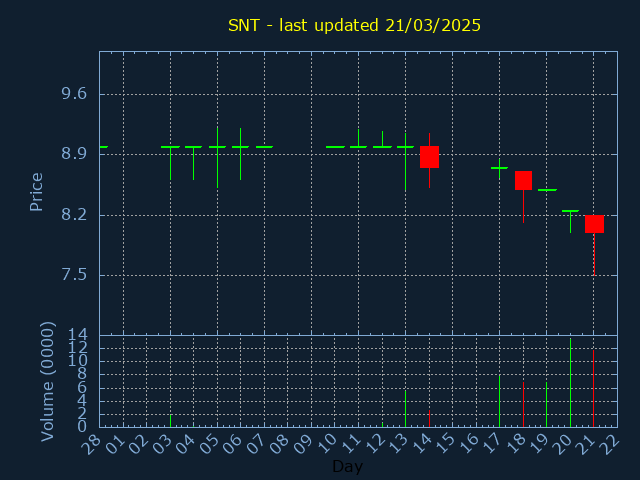Click the chart title 'SNT - last updated 21/03/2025'
This screenshot has height=480, width=640.
(x=354, y=25)
